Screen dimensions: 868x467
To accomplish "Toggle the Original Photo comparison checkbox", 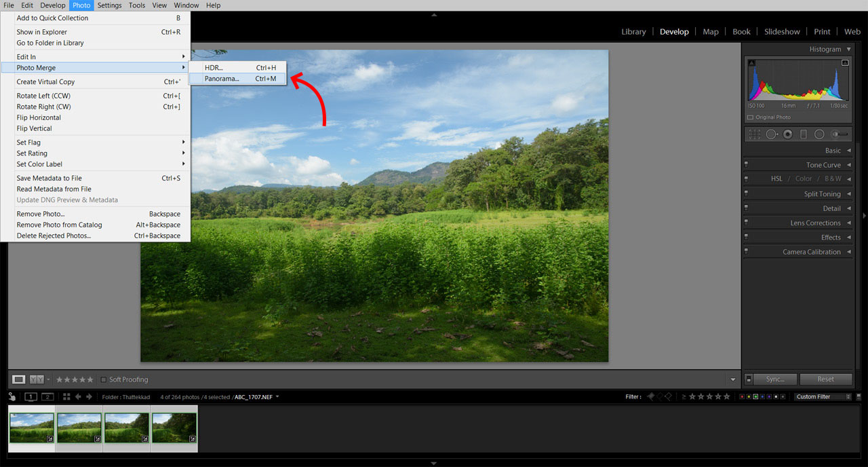I will [x=751, y=117].
